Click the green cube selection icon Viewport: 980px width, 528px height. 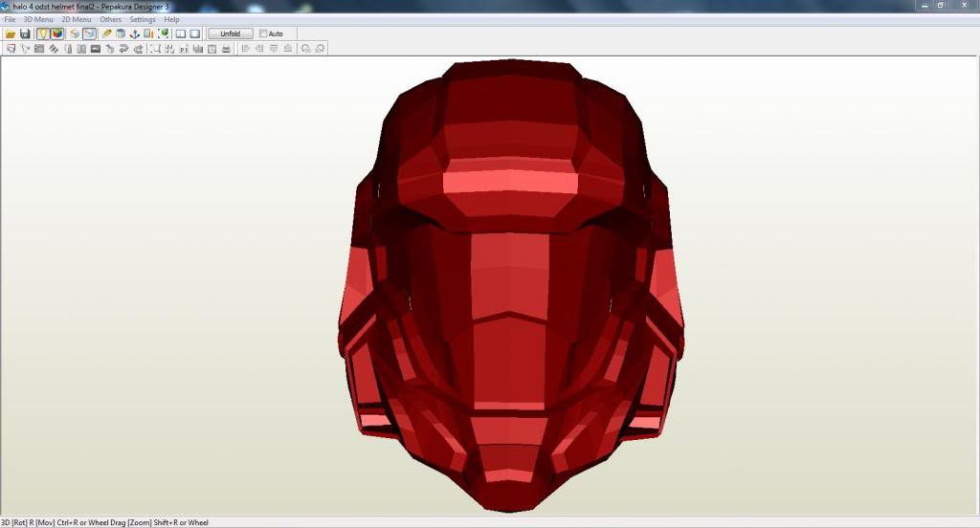coord(163,33)
